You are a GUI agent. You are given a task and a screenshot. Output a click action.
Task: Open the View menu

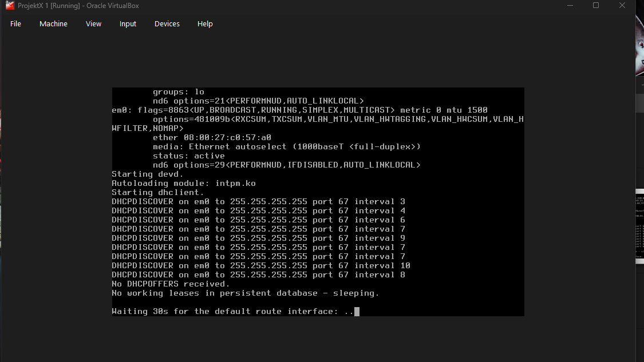(93, 23)
